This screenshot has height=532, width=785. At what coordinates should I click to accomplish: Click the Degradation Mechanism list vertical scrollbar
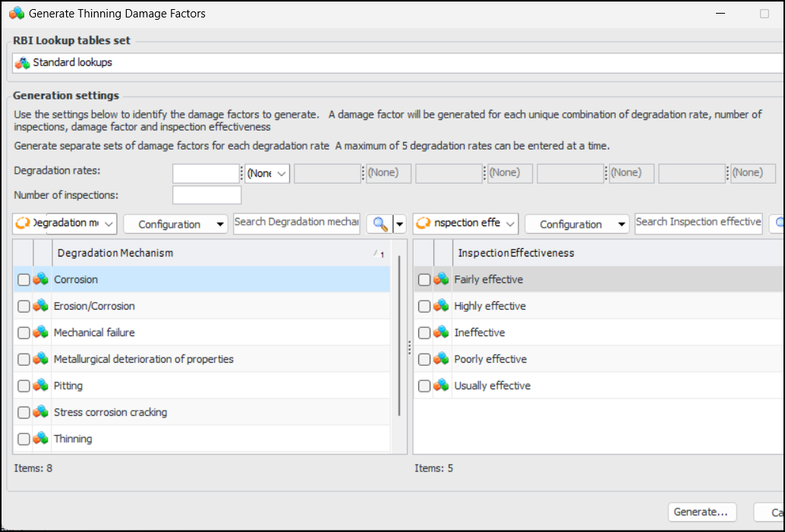[x=399, y=334]
